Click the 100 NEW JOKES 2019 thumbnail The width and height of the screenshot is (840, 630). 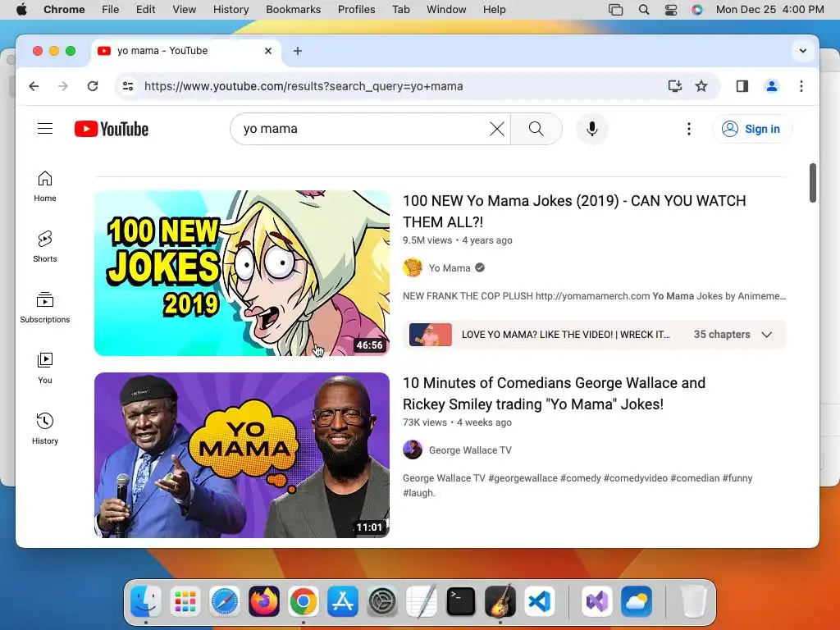tap(242, 273)
